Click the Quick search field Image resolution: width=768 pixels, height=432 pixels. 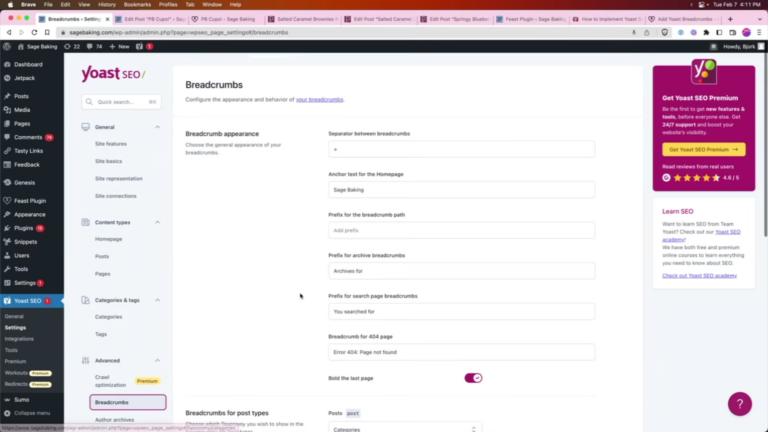pyautogui.click(x=121, y=102)
